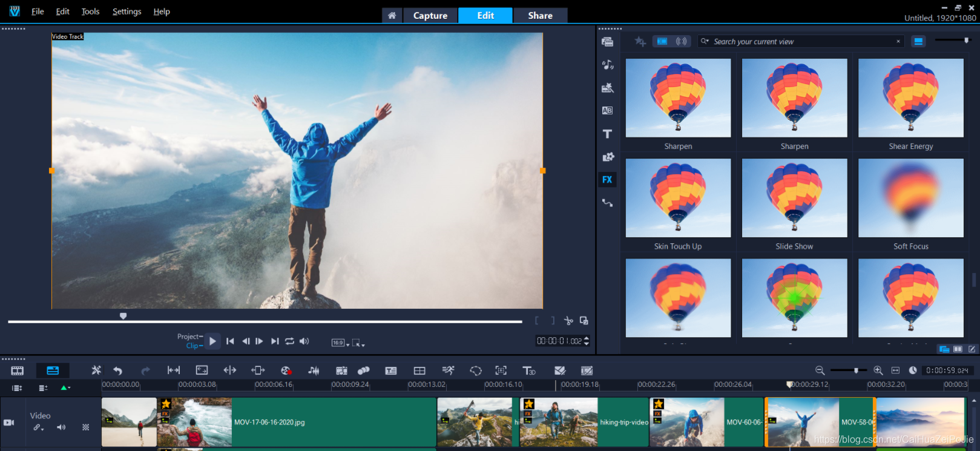Screen dimensions: 980x451
Task: Open the Subtitle Editor icon
Action: 391,370
